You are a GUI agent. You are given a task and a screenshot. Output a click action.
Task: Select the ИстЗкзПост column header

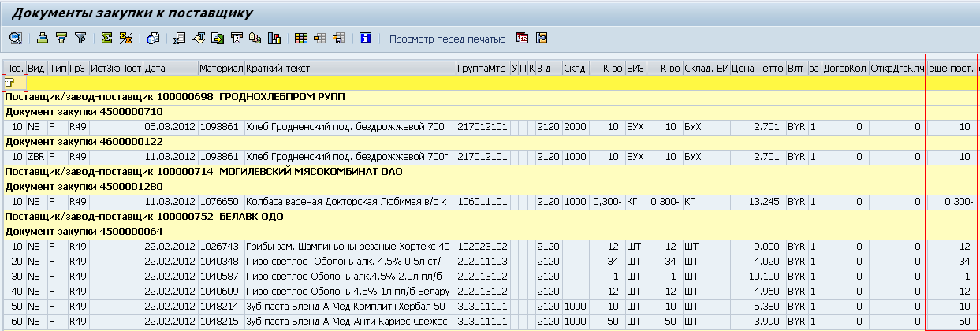pos(115,69)
